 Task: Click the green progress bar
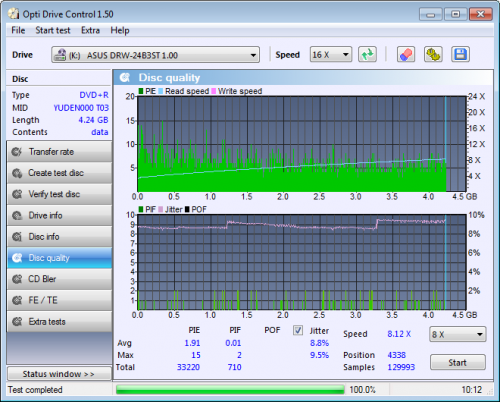click(x=230, y=389)
